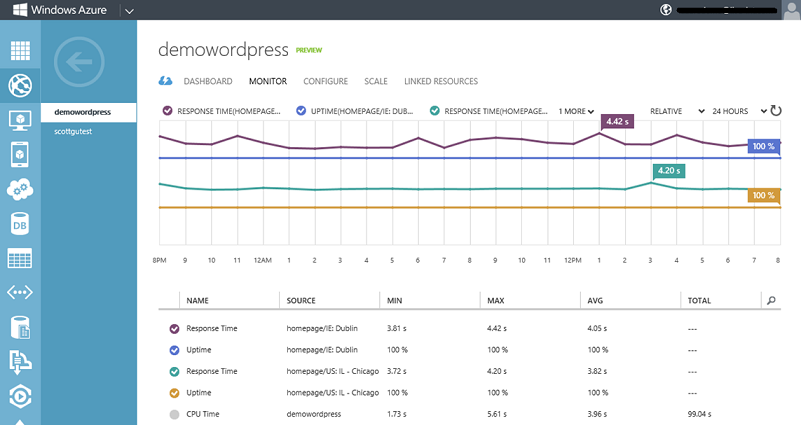Toggle blue Uptime Dublin legend checkbox
The width and height of the screenshot is (801, 425).
coord(301,110)
